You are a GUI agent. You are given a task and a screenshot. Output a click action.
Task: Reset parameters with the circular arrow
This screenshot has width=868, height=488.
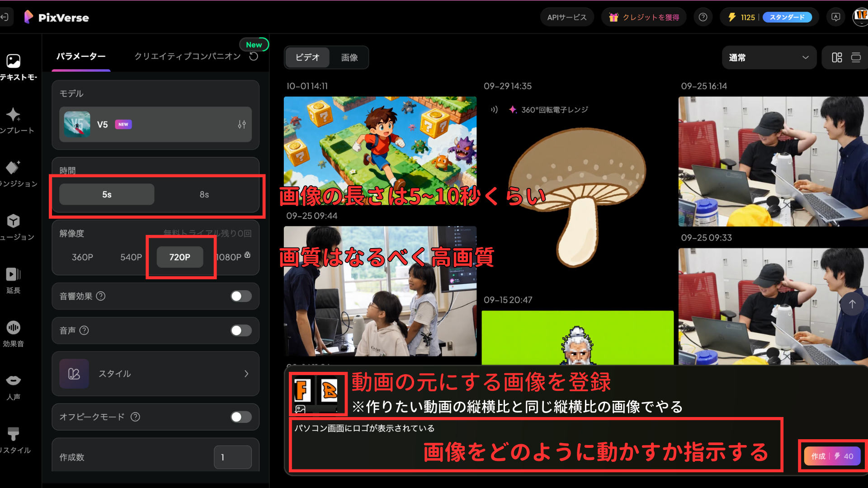point(254,56)
